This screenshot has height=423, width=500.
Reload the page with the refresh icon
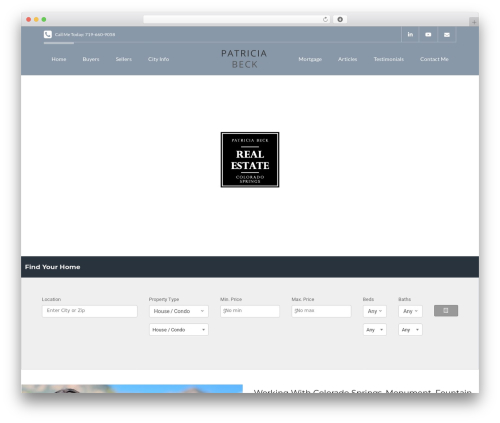[325, 19]
